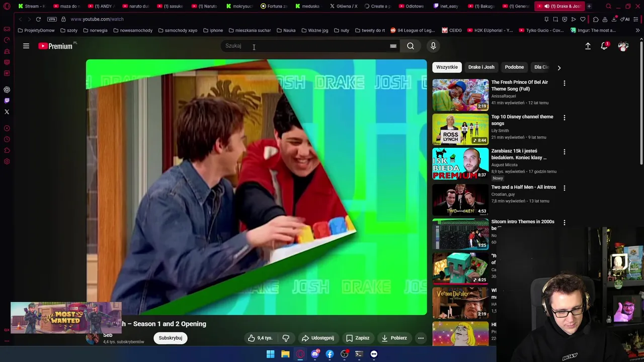Select the Drake i Josh filter chip
Viewport: 644px width, 362px height.
pyautogui.click(x=481, y=67)
